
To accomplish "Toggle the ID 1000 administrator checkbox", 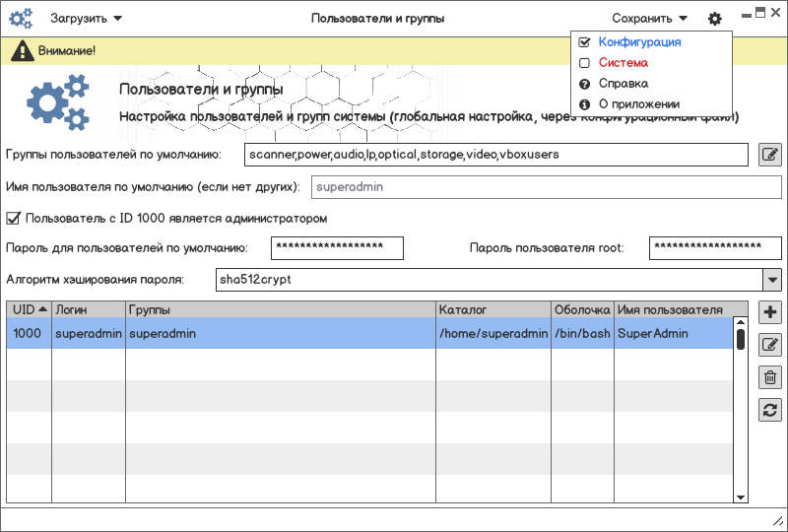I will point(14,218).
